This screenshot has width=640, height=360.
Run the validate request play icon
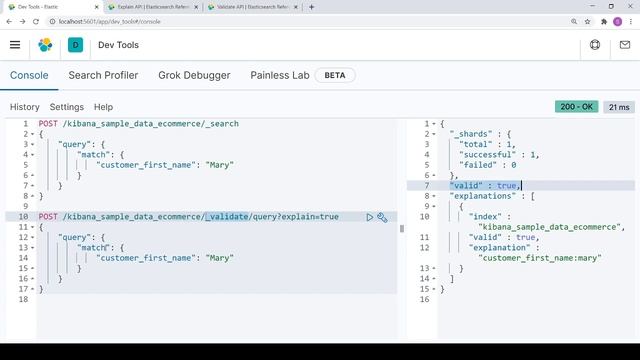coord(369,217)
